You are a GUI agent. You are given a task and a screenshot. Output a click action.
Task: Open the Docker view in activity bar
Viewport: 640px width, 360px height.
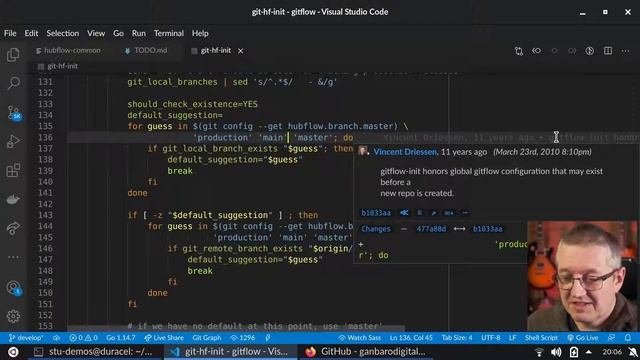coord(13,199)
